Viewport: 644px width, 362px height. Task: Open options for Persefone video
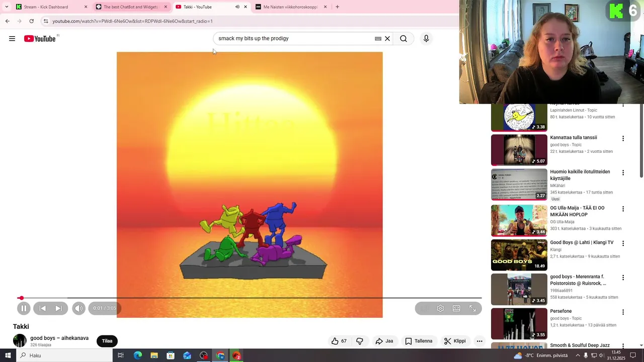[x=623, y=312]
